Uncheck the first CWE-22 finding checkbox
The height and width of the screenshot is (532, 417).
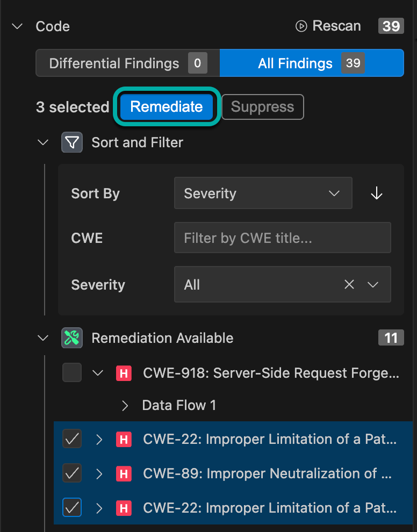pos(72,439)
